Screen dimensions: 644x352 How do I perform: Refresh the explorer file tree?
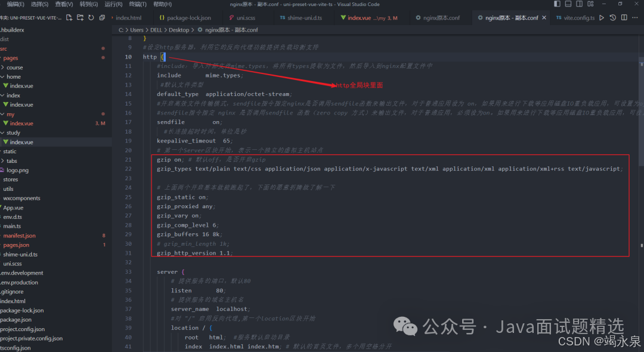91,18
